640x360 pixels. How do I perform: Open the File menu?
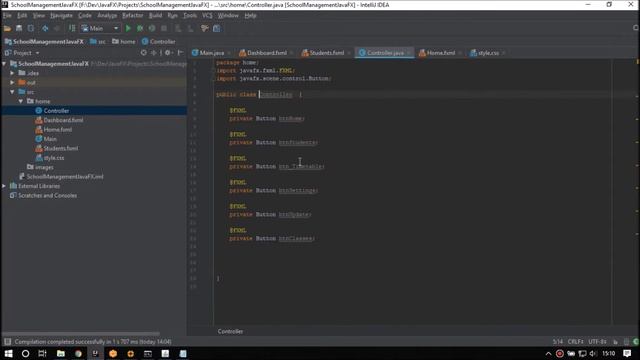click(x=7, y=16)
